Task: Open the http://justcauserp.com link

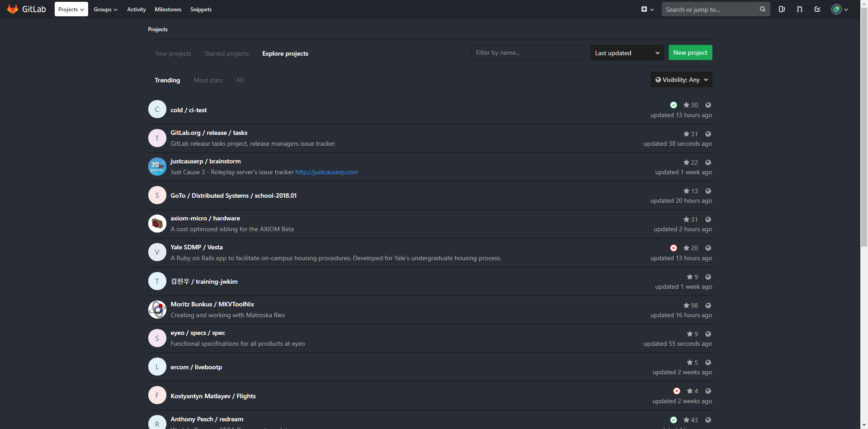Action: [x=326, y=172]
